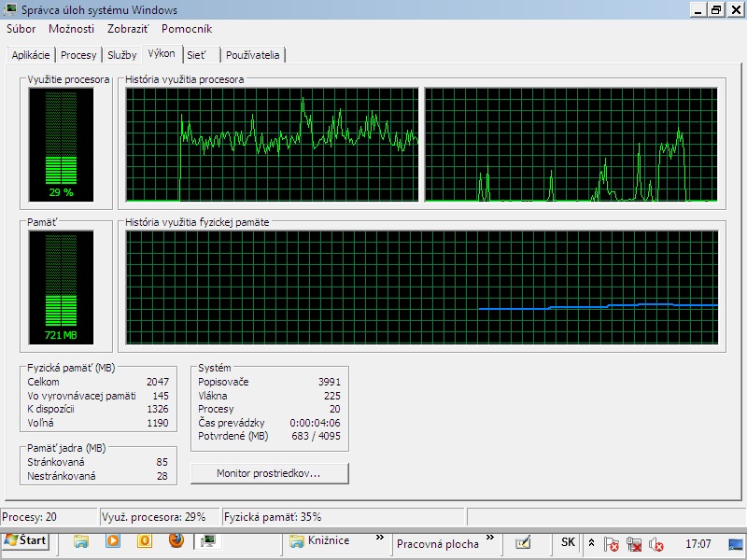Click the first CPU history graph
Screen dimensions: 747x560
(272, 145)
